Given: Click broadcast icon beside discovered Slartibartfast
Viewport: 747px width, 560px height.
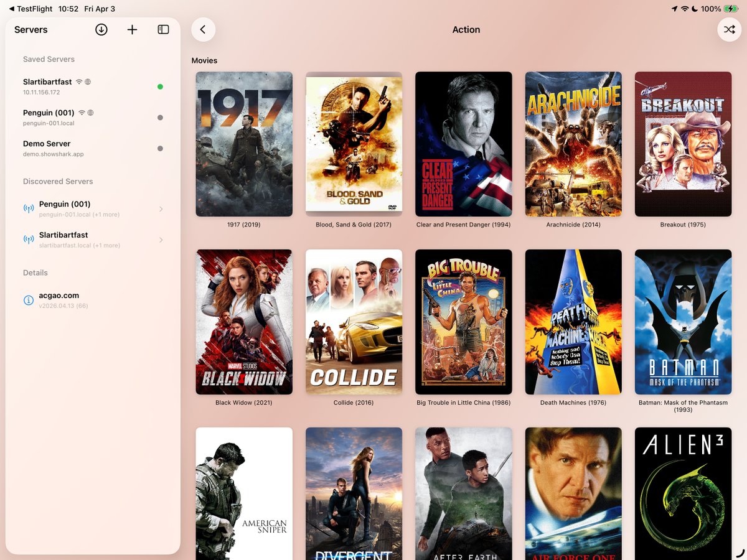Looking at the screenshot, I should pyautogui.click(x=29, y=240).
